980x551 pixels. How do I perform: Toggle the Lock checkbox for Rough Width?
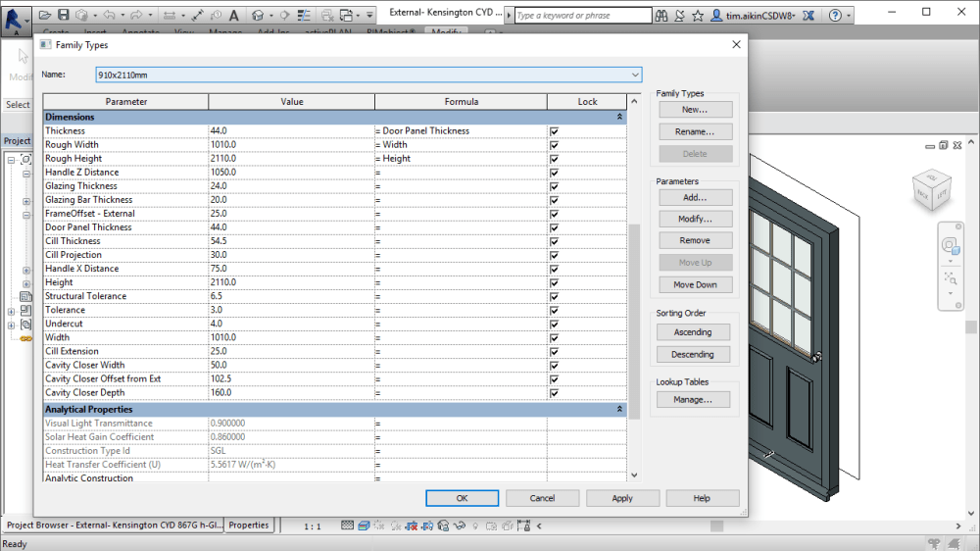point(555,145)
